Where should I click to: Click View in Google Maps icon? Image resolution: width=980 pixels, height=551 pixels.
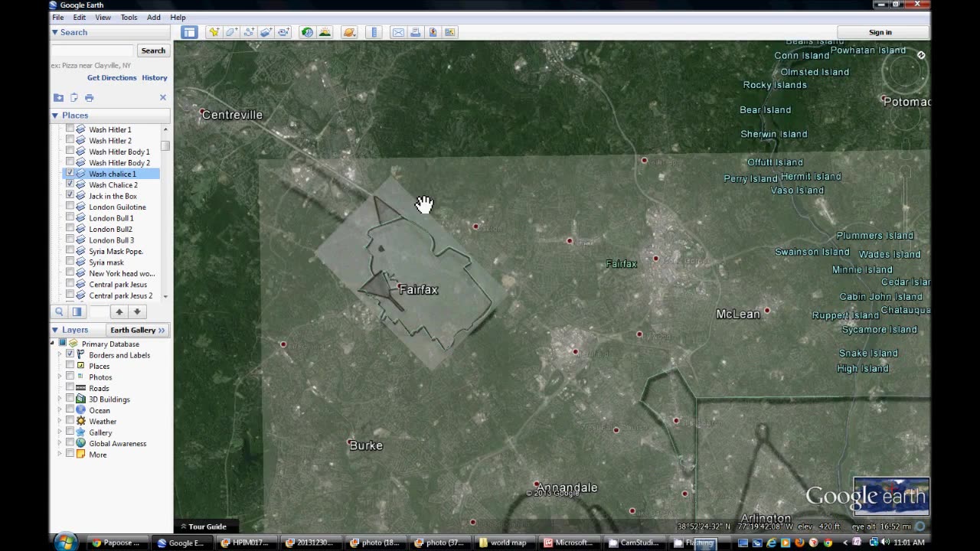coord(433,32)
